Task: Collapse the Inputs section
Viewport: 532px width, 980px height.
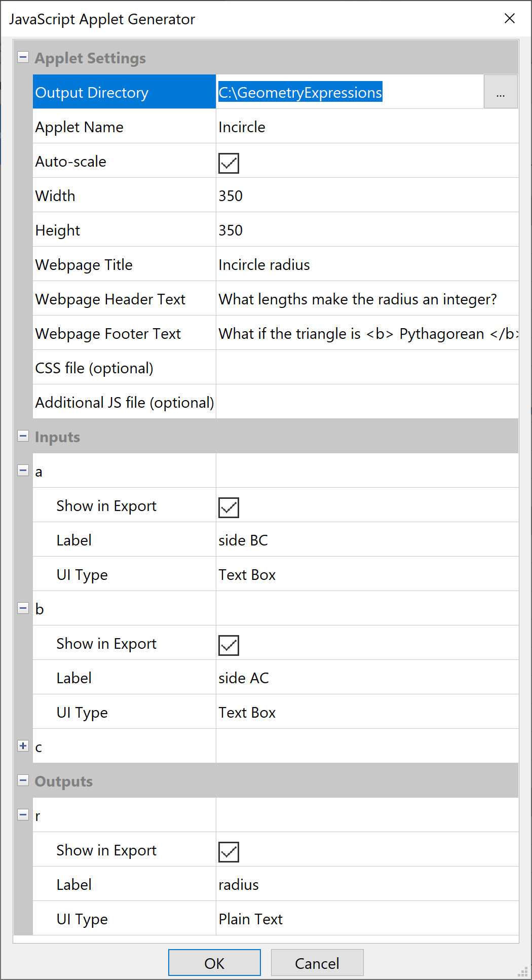Action: (x=23, y=436)
